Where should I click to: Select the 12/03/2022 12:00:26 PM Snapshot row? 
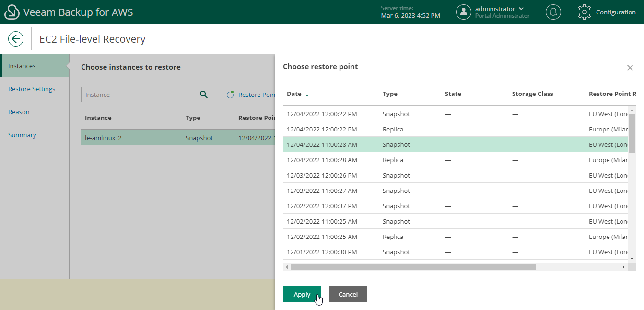pos(384,175)
